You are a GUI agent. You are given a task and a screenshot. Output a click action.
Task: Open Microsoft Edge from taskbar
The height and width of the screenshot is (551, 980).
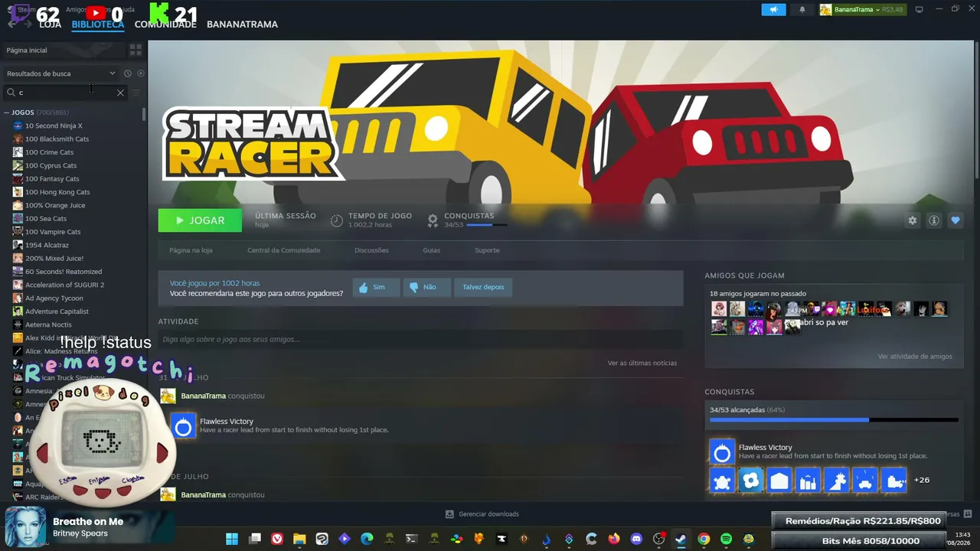click(x=367, y=539)
